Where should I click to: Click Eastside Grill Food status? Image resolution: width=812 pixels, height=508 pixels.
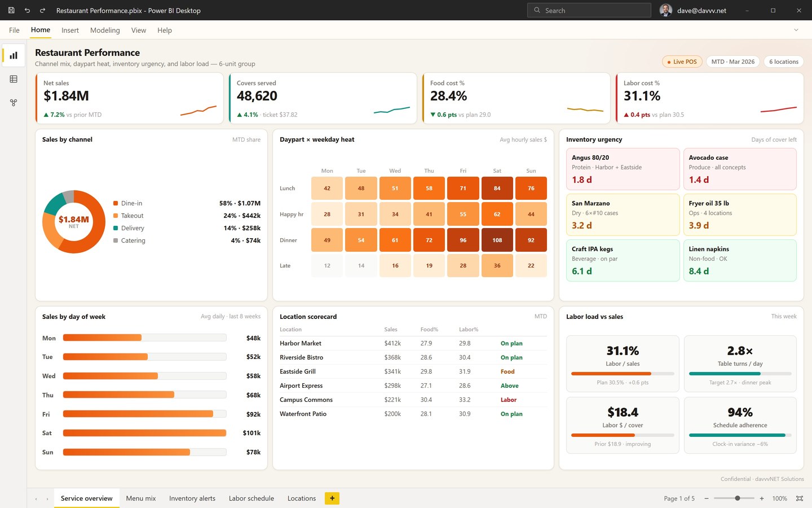(x=507, y=371)
